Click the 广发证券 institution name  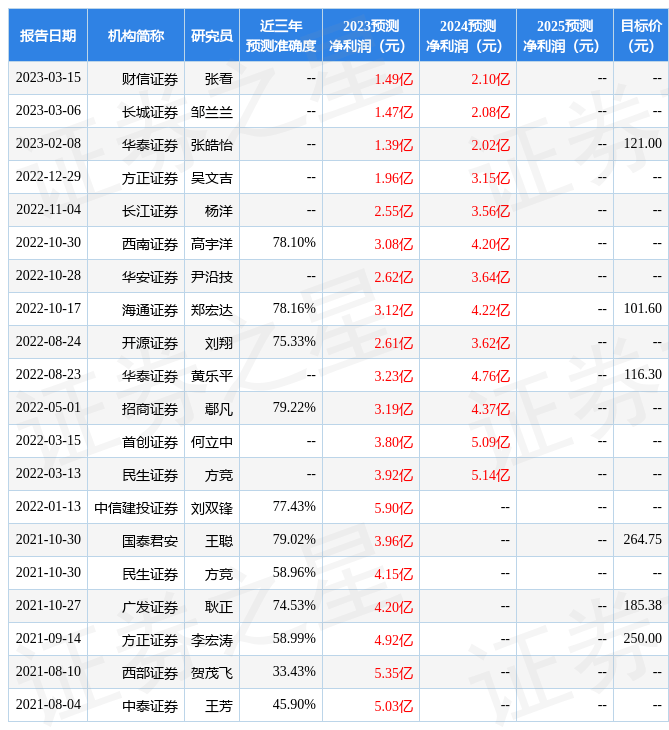pyautogui.click(x=150, y=606)
